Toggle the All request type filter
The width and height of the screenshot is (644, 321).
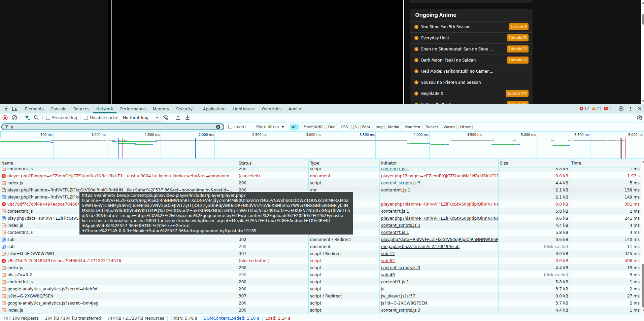[294, 127]
